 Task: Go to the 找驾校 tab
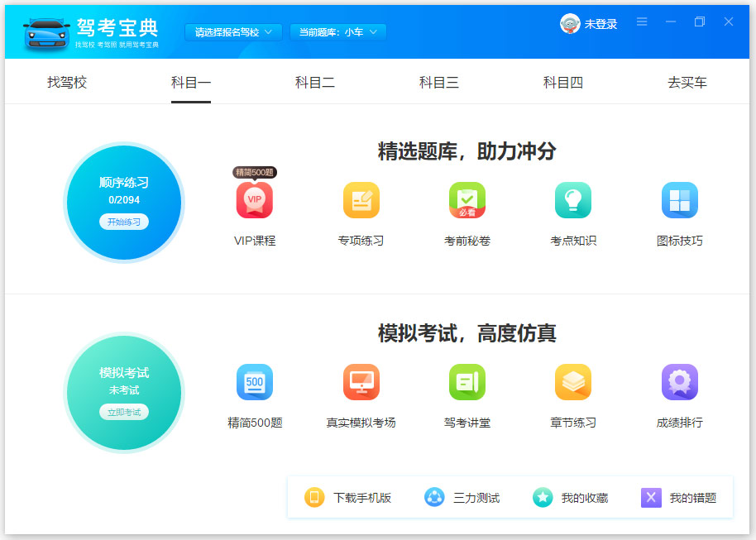66,83
